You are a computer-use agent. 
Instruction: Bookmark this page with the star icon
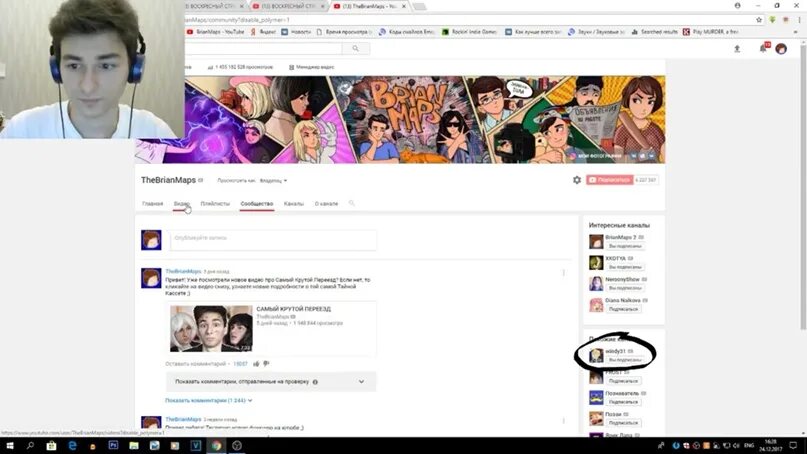click(x=759, y=20)
